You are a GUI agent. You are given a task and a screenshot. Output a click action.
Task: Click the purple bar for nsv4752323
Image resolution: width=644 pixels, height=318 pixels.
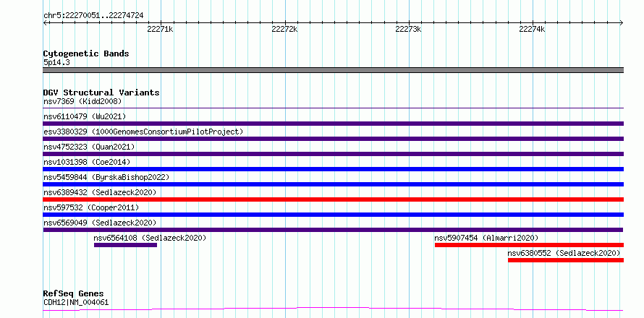click(x=333, y=154)
